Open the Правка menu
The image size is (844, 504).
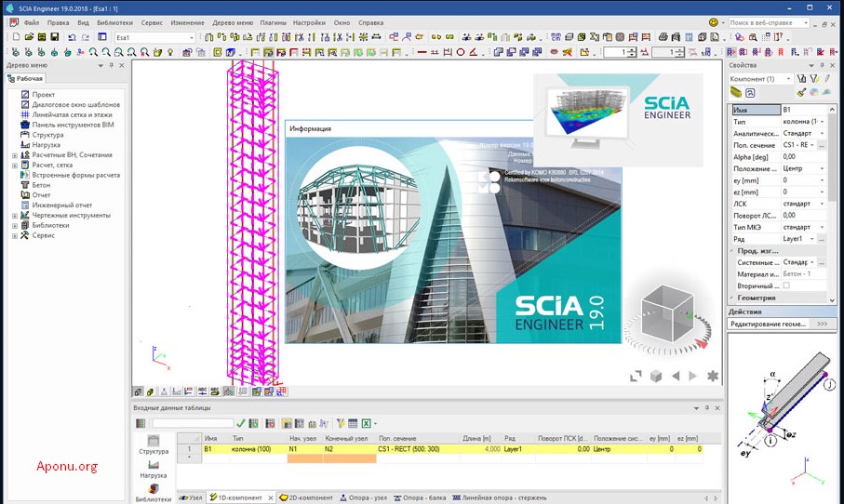coord(58,22)
